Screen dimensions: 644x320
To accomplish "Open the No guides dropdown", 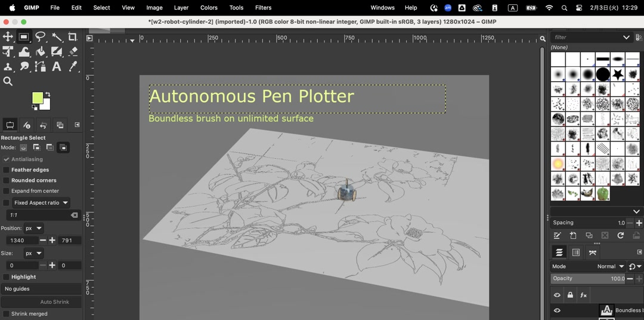I will [x=41, y=289].
